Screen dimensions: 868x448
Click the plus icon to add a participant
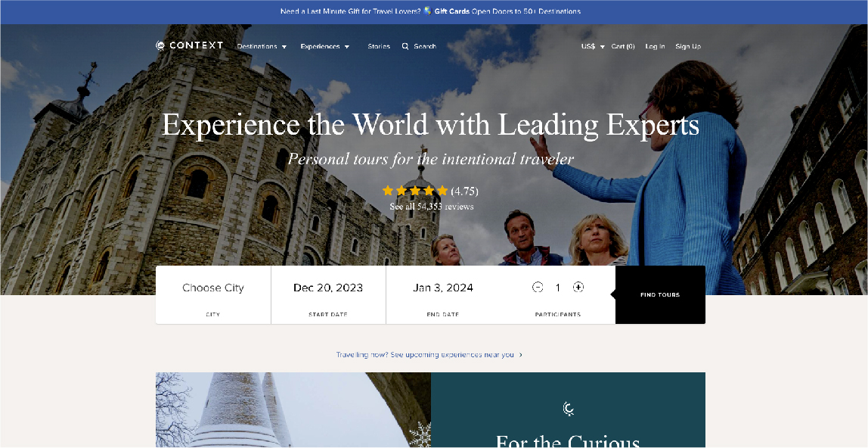tap(578, 287)
